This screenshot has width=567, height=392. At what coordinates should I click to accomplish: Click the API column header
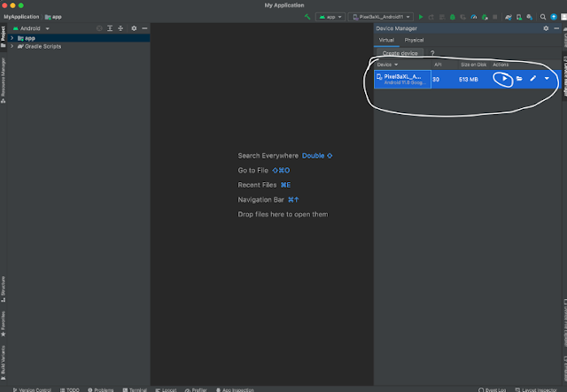click(x=438, y=65)
